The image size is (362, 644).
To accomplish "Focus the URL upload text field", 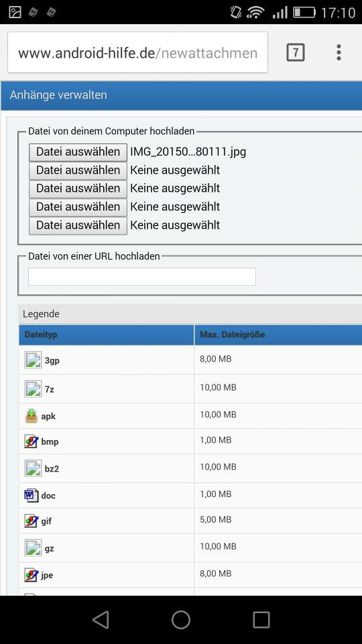I will click(142, 277).
